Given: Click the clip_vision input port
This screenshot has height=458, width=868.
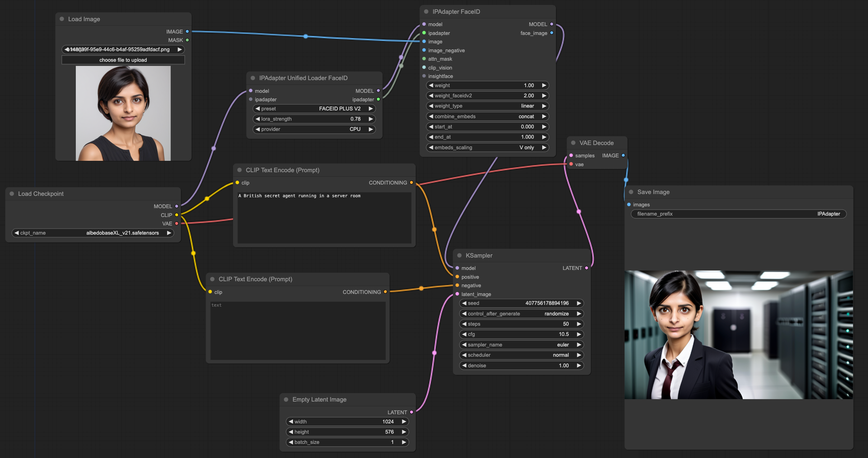Looking at the screenshot, I should [424, 68].
